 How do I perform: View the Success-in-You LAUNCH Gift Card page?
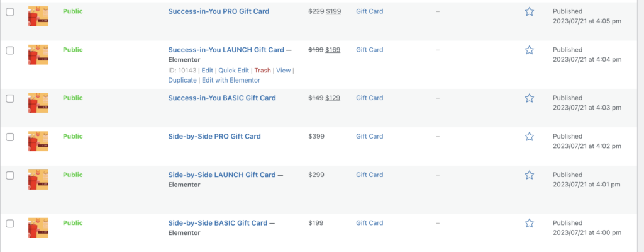point(284,71)
